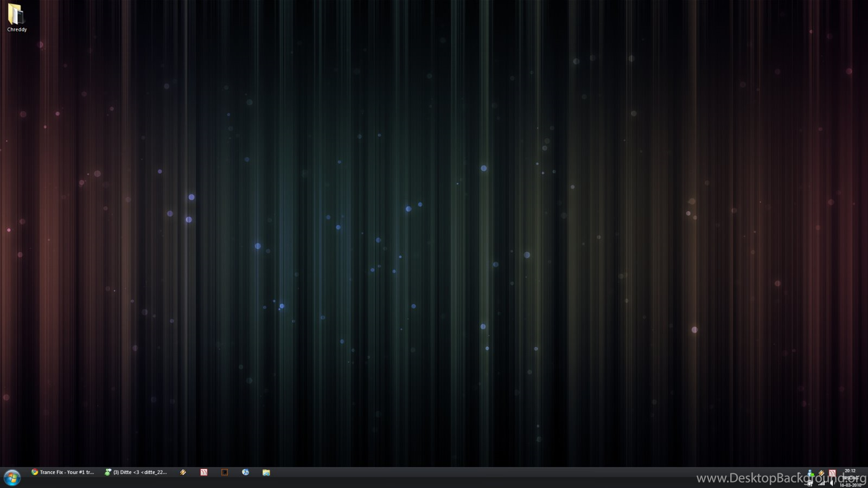
Task: Open Ditte <3 Messenger conversation taskbar button
Action: pos(136,472)
